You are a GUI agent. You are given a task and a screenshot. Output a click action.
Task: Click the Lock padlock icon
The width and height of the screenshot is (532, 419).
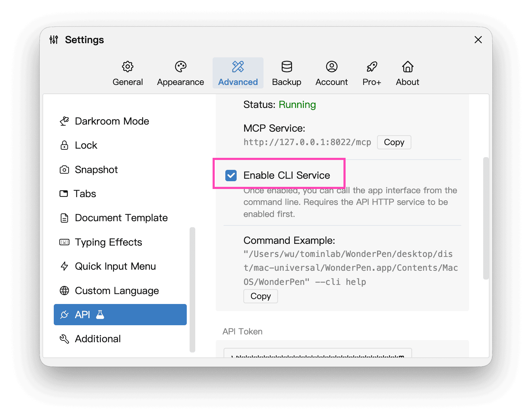[64, 145]
